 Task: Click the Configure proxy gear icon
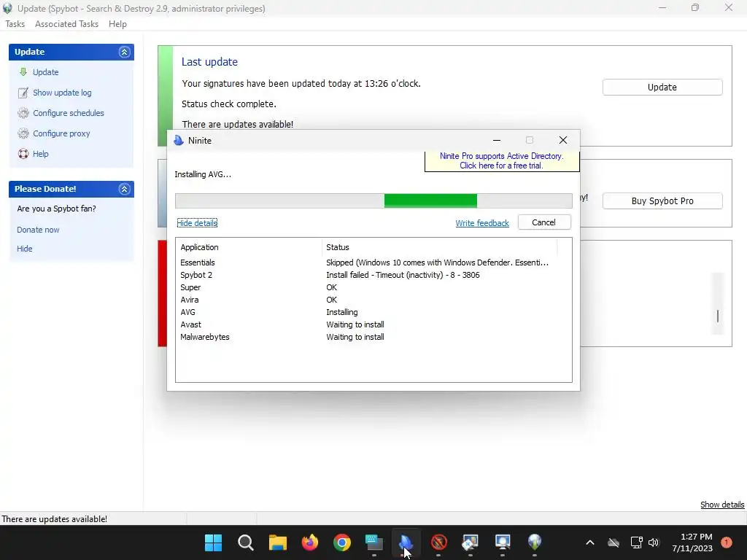coord(23,133)
